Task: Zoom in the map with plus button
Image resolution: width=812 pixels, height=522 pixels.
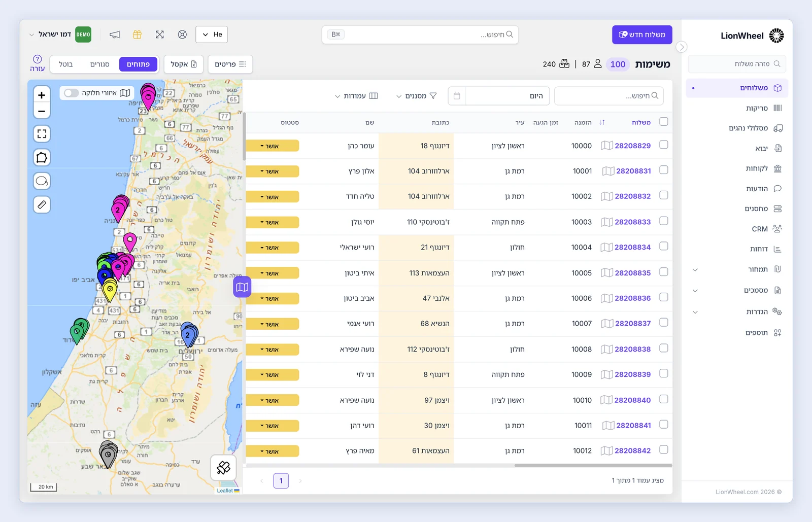Action: (42, 95)
